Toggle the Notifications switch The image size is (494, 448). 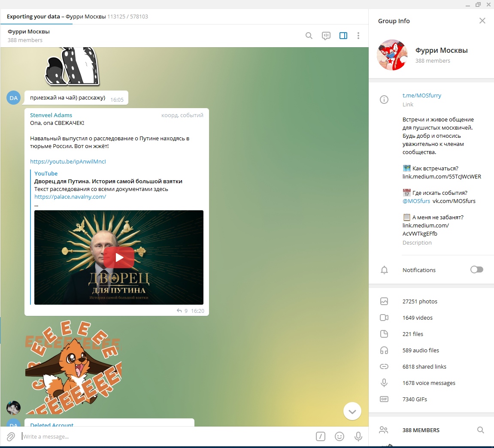476,269
